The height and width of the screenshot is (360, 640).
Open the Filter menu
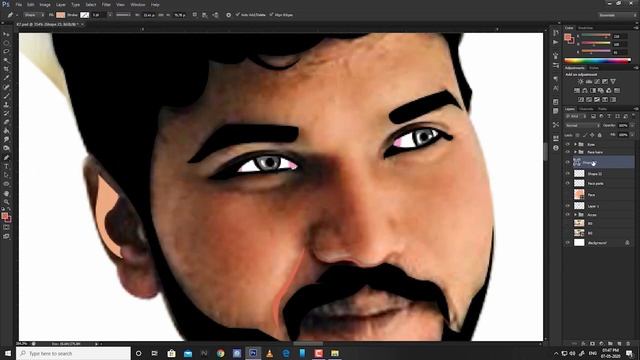pyautogui.click(x=106, y=4)
